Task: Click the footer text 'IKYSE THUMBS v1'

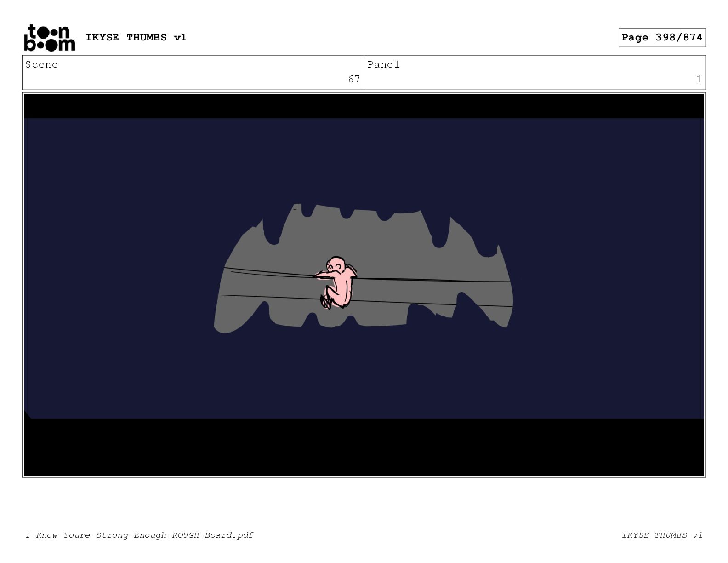Action: pyautogui.click(x=662, y=535)
